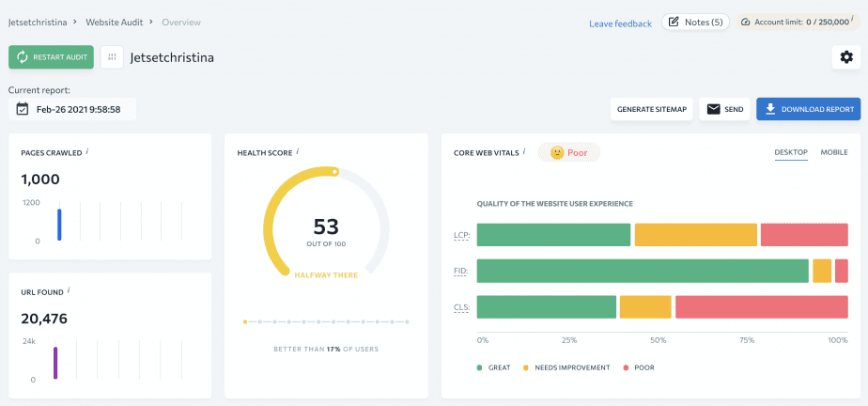This screenshot has height=406, width=868.
Task: Click the 20,476 URL found value
Action: [44, 319]
